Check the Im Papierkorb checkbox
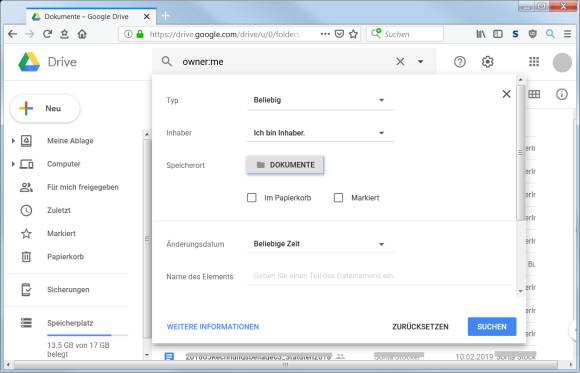The height and width of the screenshot is (373, 580). pyautogui.click(x=252, y=198)
